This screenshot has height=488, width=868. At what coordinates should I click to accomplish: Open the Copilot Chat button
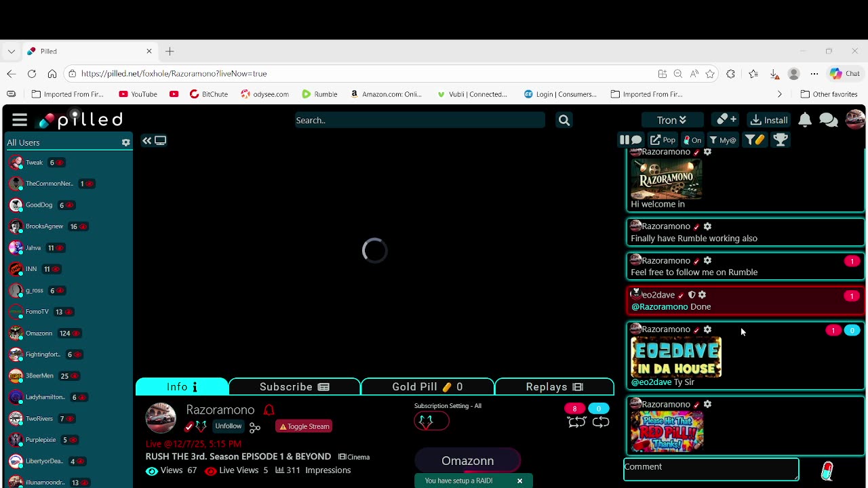[845, 74]
